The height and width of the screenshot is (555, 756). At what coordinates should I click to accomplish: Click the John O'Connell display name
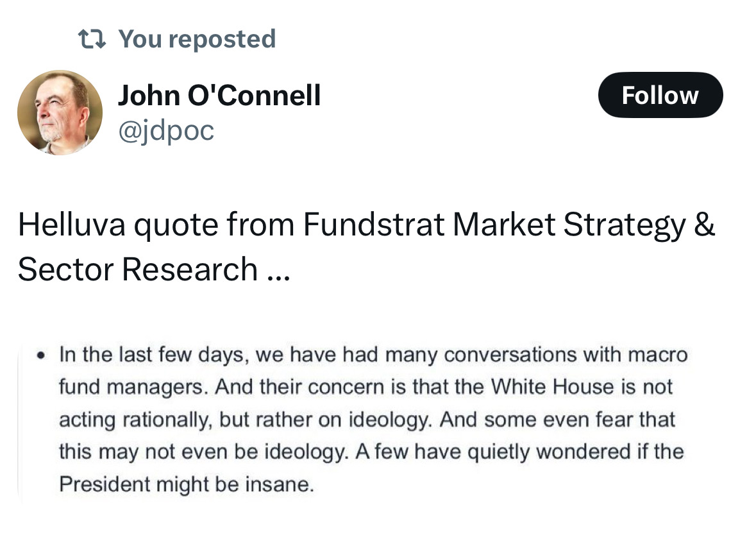(x=219, y=96)
